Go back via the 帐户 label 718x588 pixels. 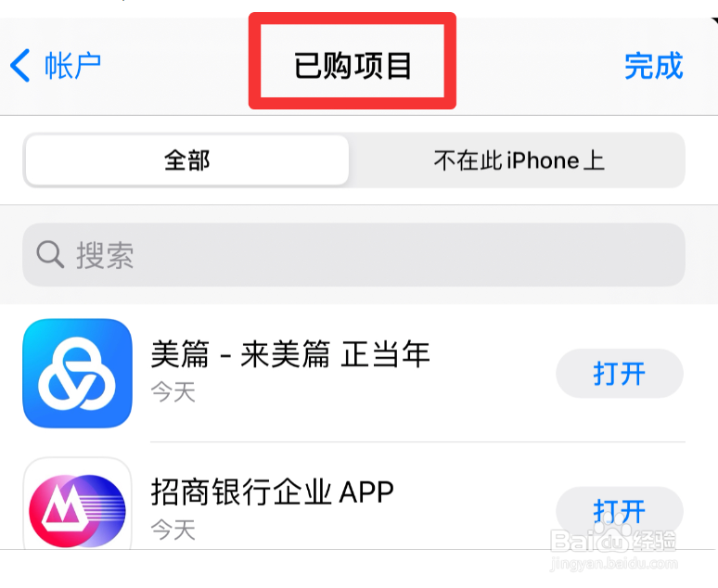[72, 66]
